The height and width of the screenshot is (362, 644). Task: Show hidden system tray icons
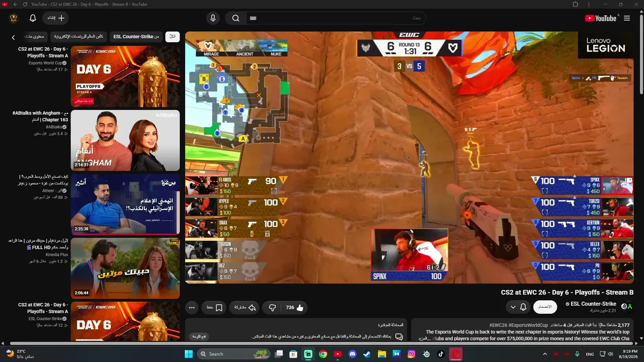[x=544, y=354]
